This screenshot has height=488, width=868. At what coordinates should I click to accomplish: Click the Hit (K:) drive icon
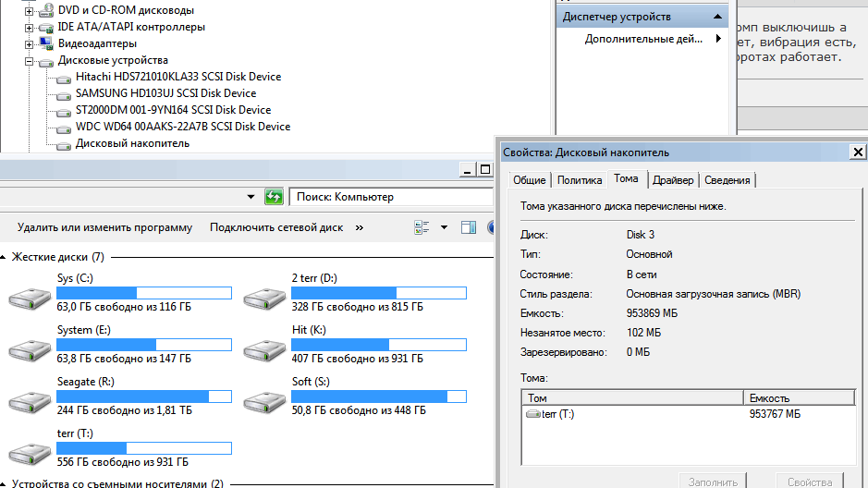coord(264,351)
